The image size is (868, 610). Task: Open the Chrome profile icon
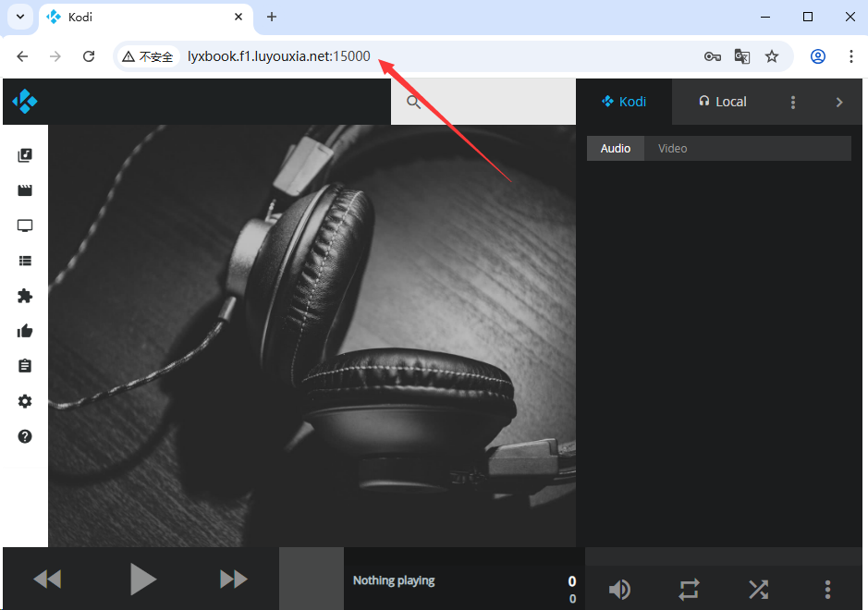coord(818,55)
